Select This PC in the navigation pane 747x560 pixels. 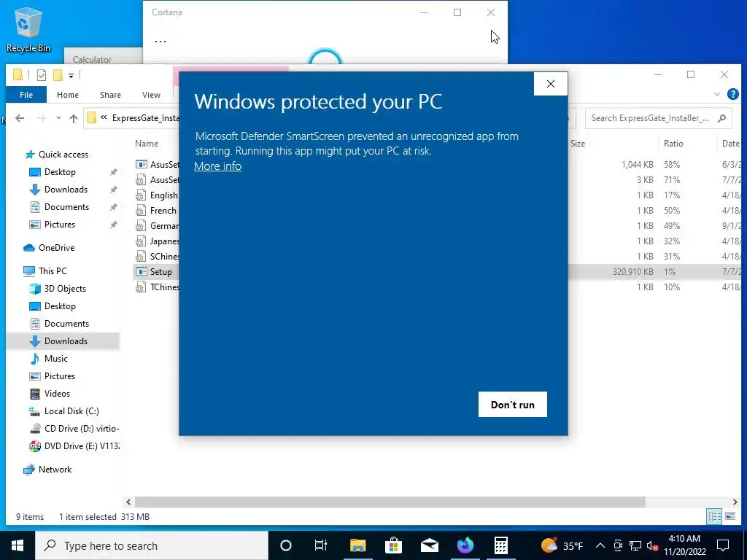pos(53,271)
